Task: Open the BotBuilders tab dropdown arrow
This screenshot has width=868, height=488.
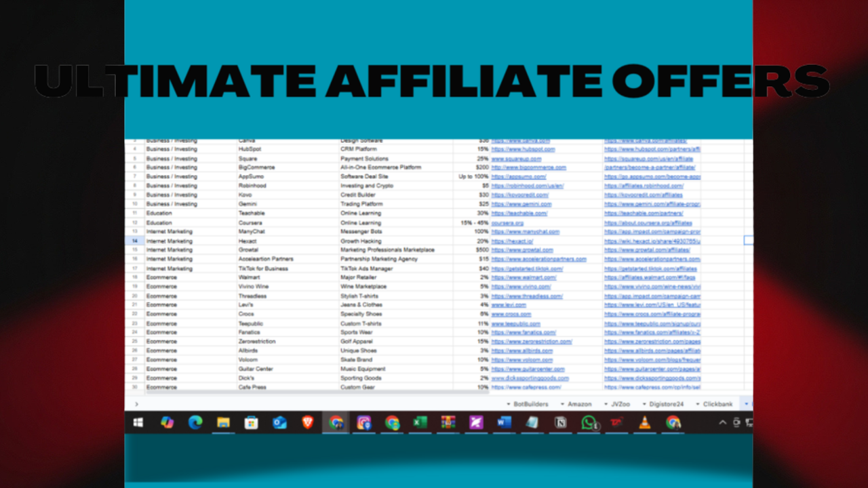Action: pos(509,405)
